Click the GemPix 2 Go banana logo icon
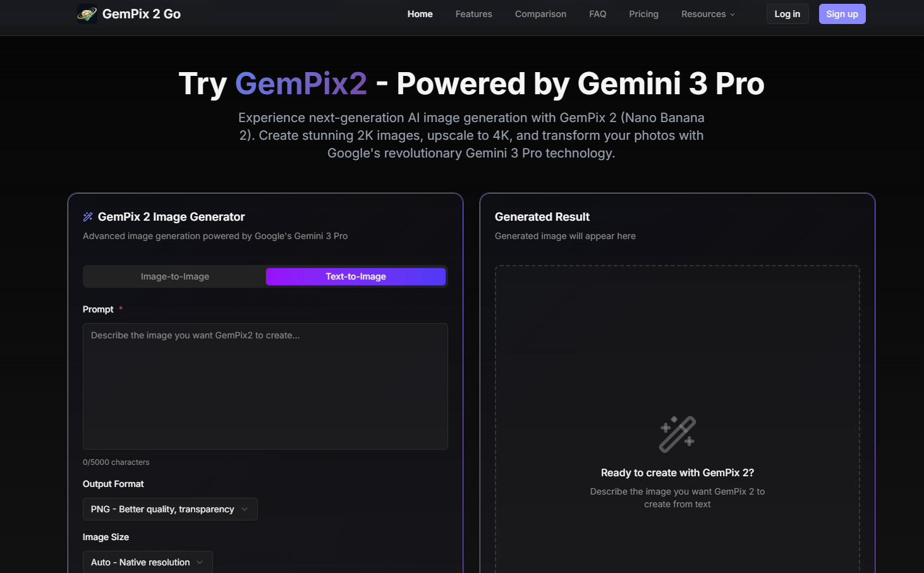 click(x=86, y=13)
